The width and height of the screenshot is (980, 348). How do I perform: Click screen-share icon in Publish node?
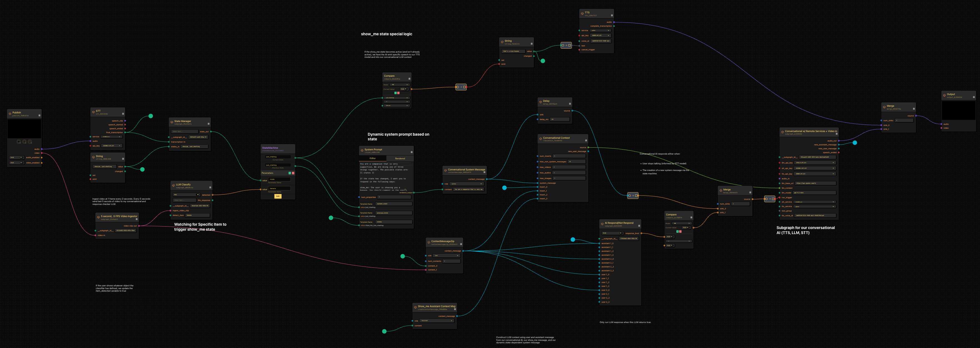[30, 142]
